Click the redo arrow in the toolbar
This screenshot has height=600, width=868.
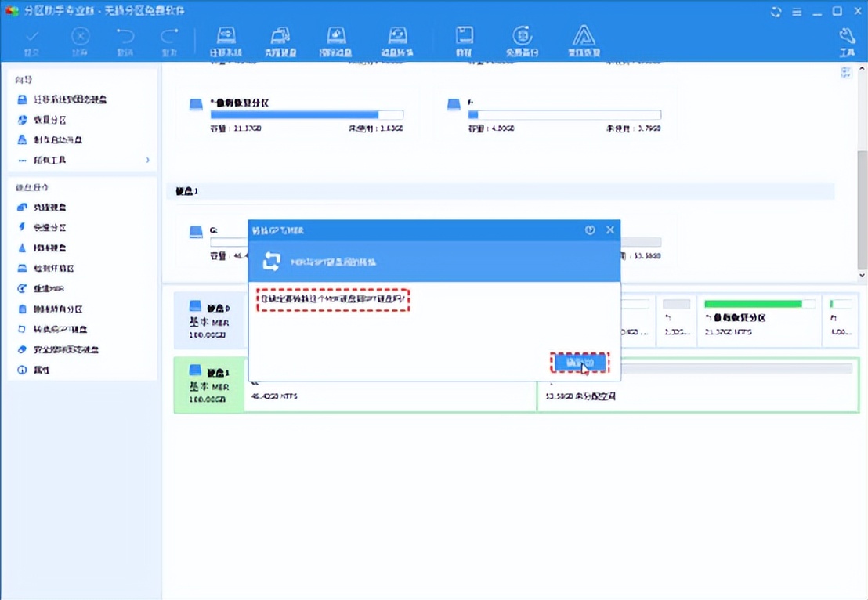169,41
